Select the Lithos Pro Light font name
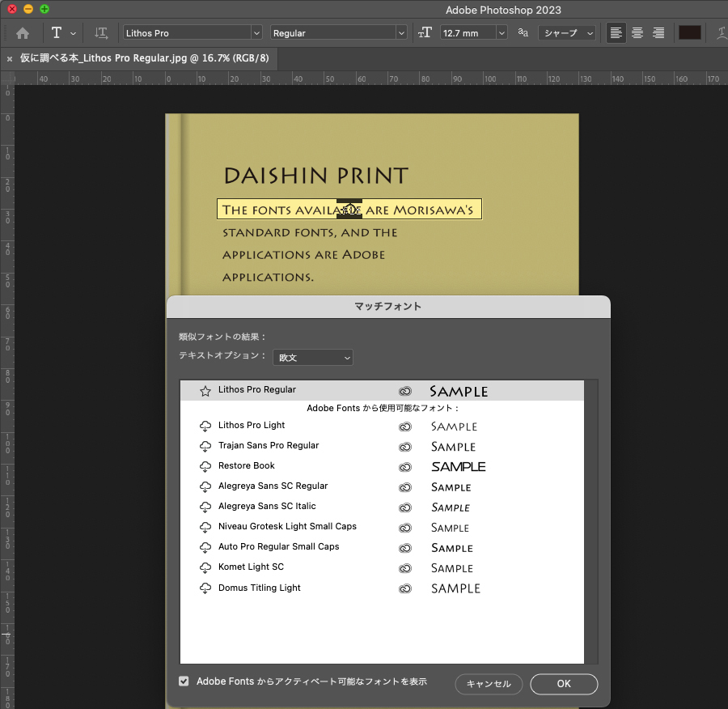The width and height of the screenshot is (728, 709). coord(252,425)
